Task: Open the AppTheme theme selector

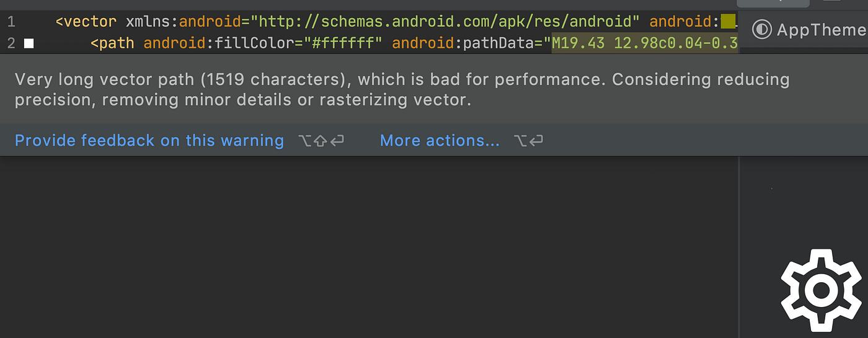Action: point(810,29)
